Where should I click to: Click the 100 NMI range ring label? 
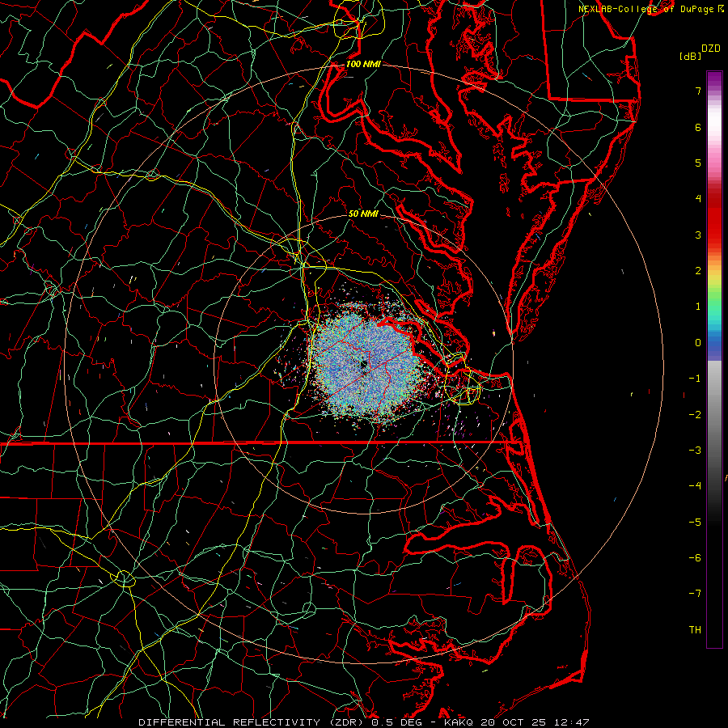pyautogui.click(x=363, y=64)
